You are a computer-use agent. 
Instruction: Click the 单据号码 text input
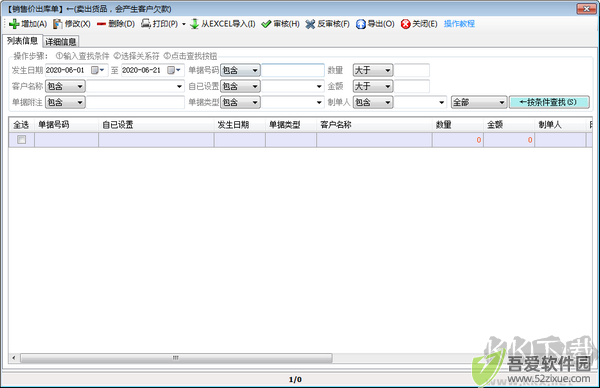(x=293, y=70)
